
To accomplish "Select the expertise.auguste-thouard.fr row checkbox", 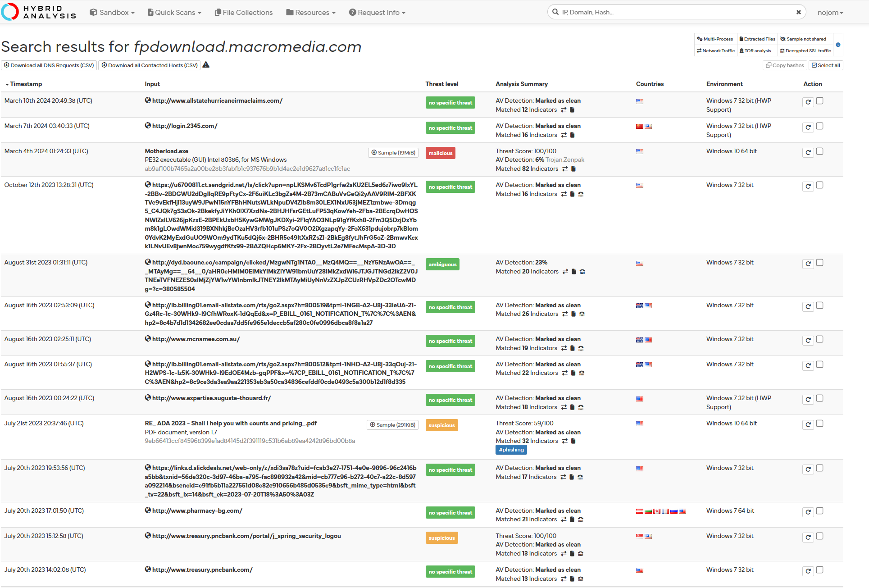I will point(820,398).
